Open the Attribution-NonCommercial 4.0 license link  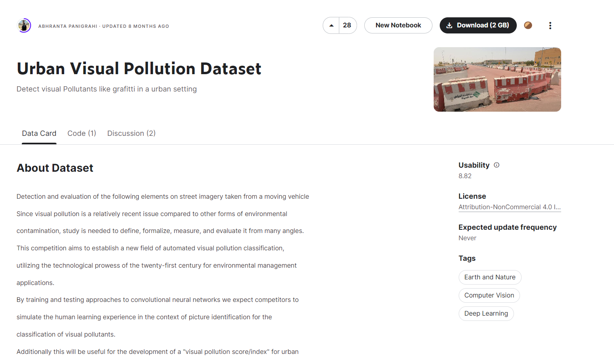click(x=510, y=207)
